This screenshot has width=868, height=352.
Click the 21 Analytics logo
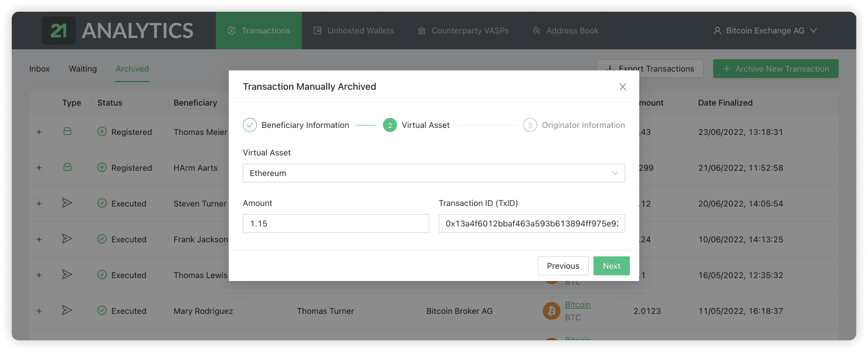click(117, 31)
